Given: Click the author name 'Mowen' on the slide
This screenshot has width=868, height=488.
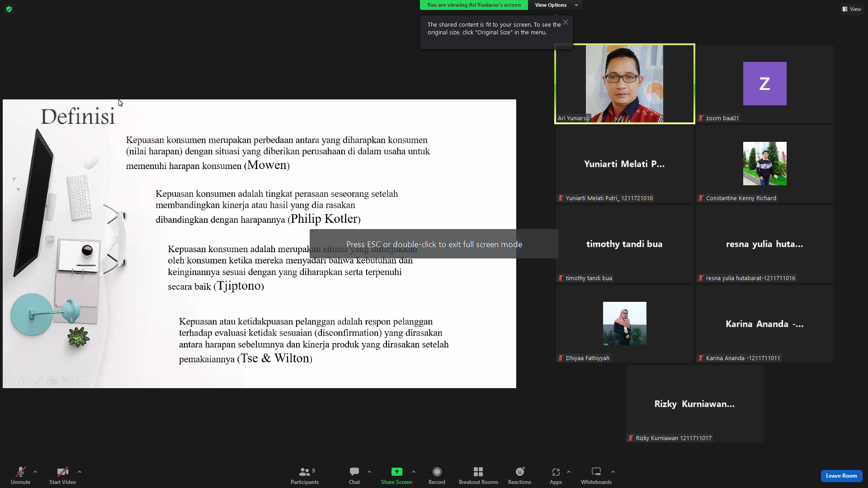Looking at the screenshot, I should (x=267, y=165).
